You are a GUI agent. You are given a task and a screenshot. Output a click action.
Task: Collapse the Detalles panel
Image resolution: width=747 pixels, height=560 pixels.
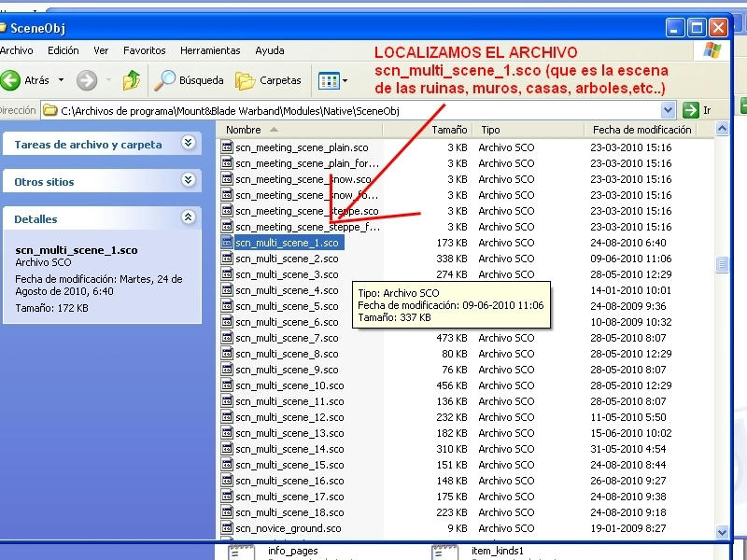(x=188, y=218)
